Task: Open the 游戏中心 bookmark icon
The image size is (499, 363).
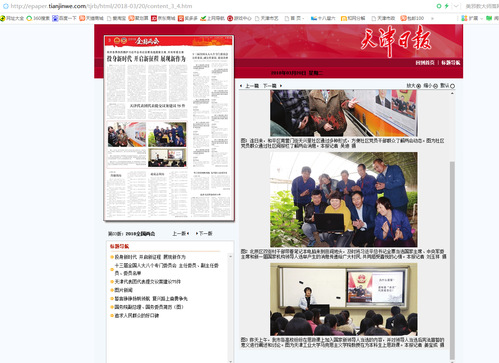Action: tap(230, 18)
